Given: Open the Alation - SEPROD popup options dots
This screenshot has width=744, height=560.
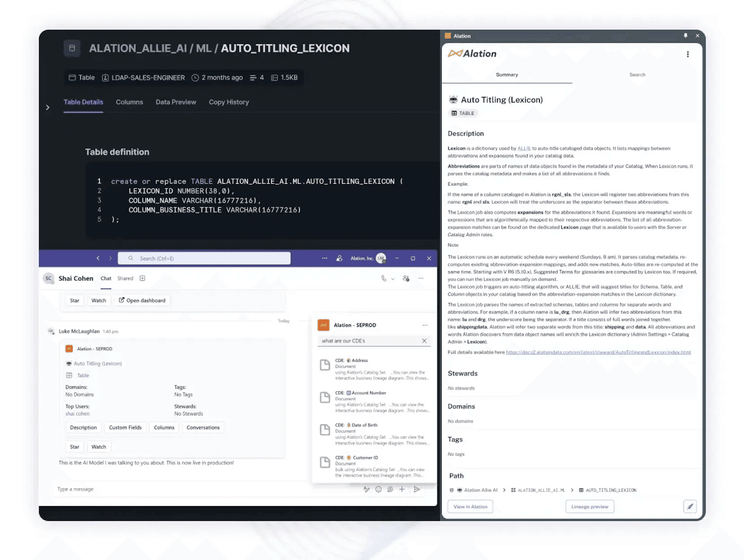Looking at the screenshot, I should pos(425,325).
